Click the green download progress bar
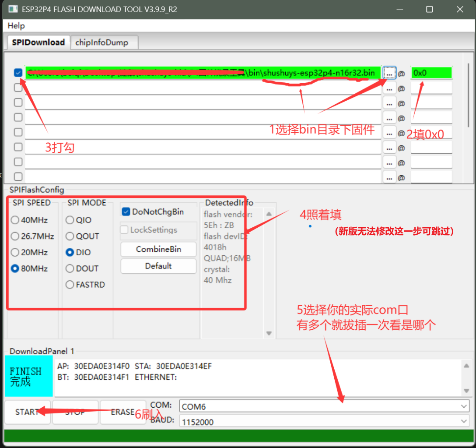Viewport: 476px width, 448px height. click(x=238, y=436)
